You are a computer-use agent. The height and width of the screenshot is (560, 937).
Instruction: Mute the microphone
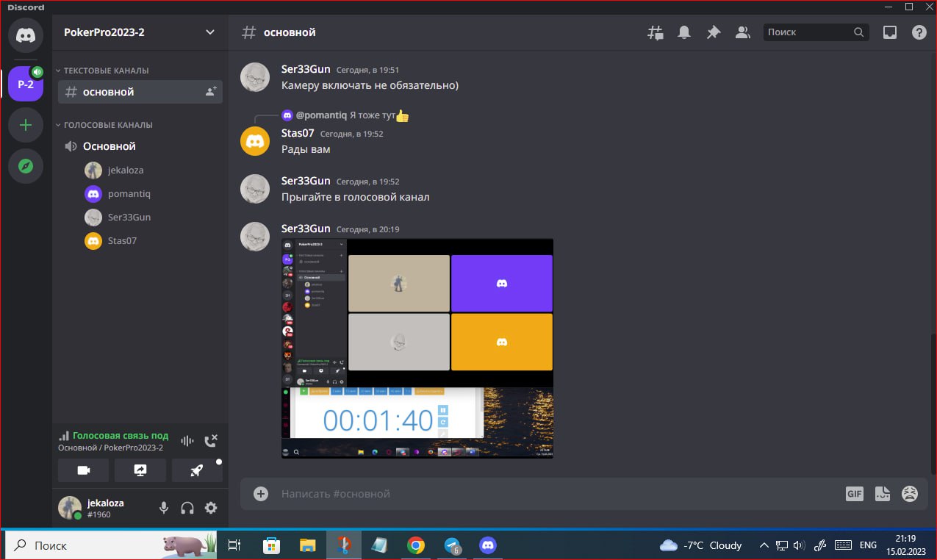point(164,508)
